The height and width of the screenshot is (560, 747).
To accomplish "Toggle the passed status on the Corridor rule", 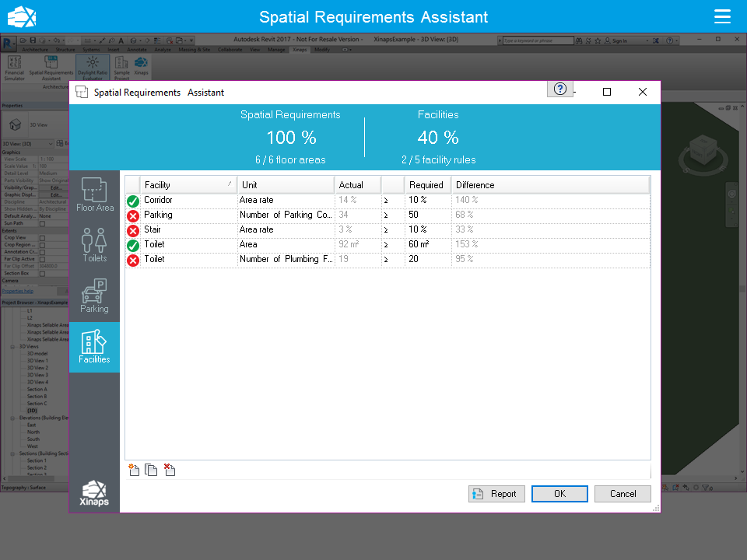I will [x=132, y=200].
